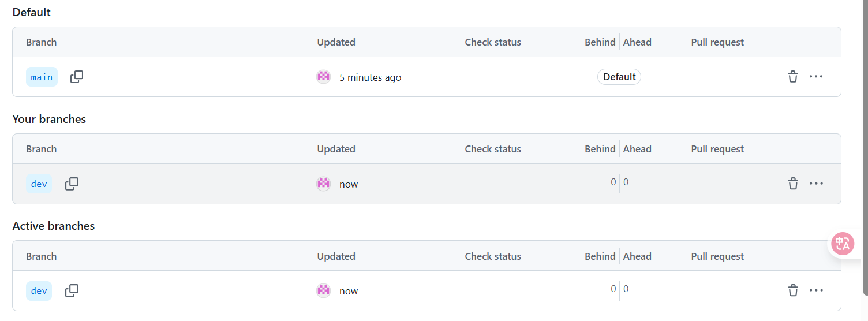The height and width of the screenshot is (321, 868).
Task: Click author avatar in Active branches dev row
Action: click(x=324, y=291)
